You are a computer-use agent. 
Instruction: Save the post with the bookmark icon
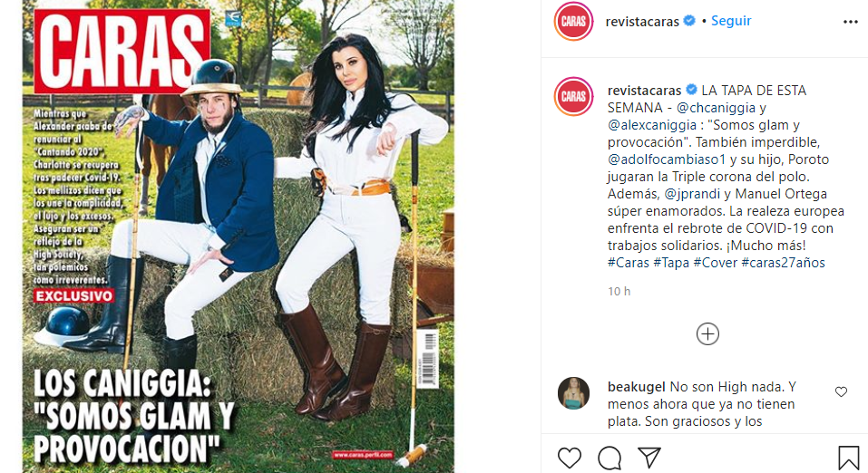coord(848,459)
